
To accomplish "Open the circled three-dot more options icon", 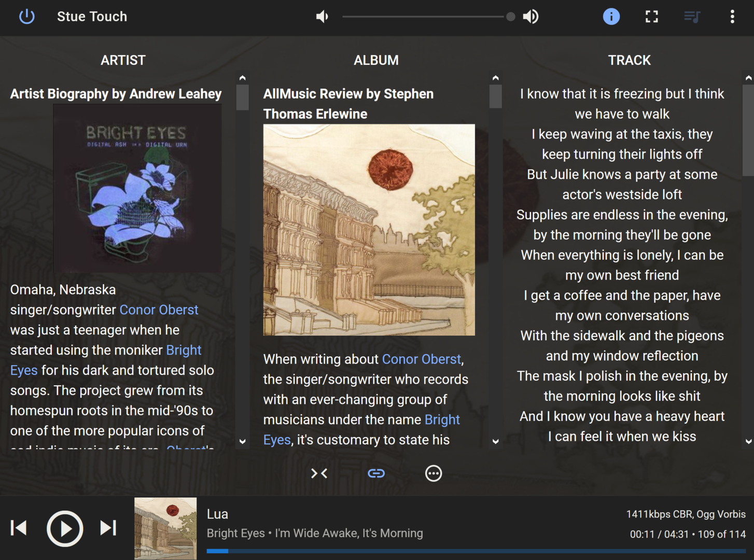I will [434, 473].
